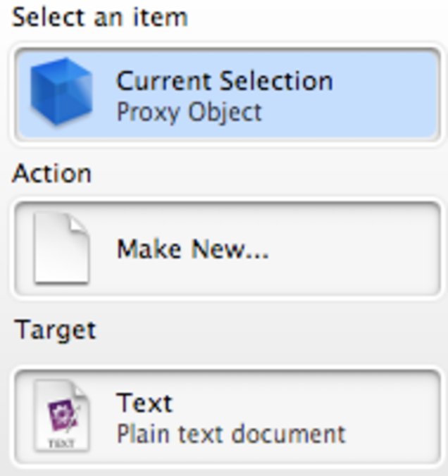The width and height of the screenshot is (448, 476).
Task: Click the "Make New..." action label
Action: coord(192,249)
